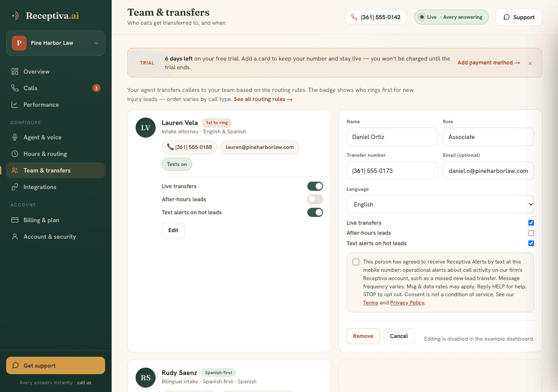Check After-hours leads checkbox for Daniel Ortiz
Image resolution: width=558 pixels, height=392 pixels.
point(531,233)
